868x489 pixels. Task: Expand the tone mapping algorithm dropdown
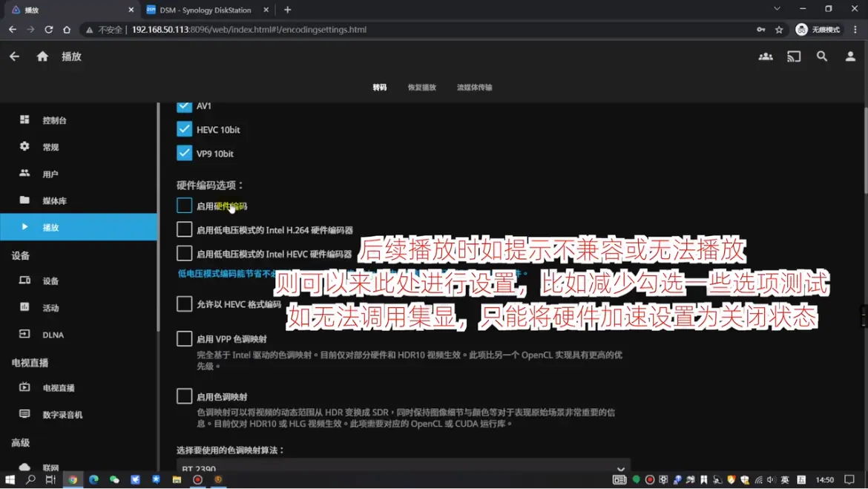(x=403, y=468)
